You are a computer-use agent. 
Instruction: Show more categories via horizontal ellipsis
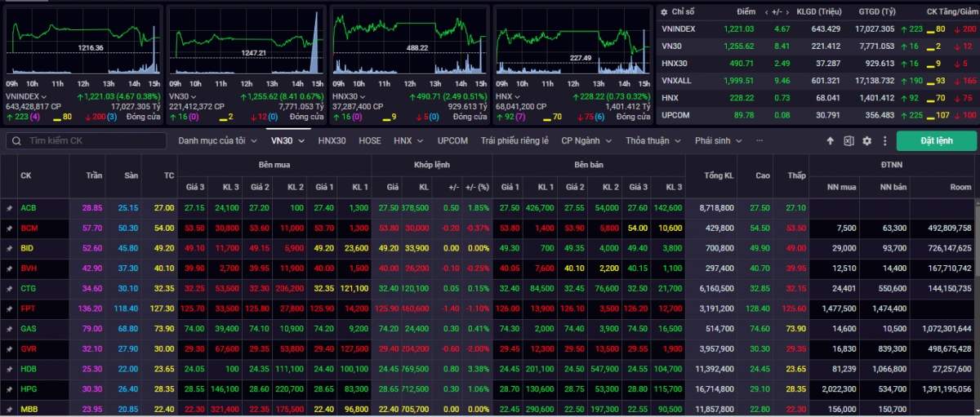click(x=760, y=140)
